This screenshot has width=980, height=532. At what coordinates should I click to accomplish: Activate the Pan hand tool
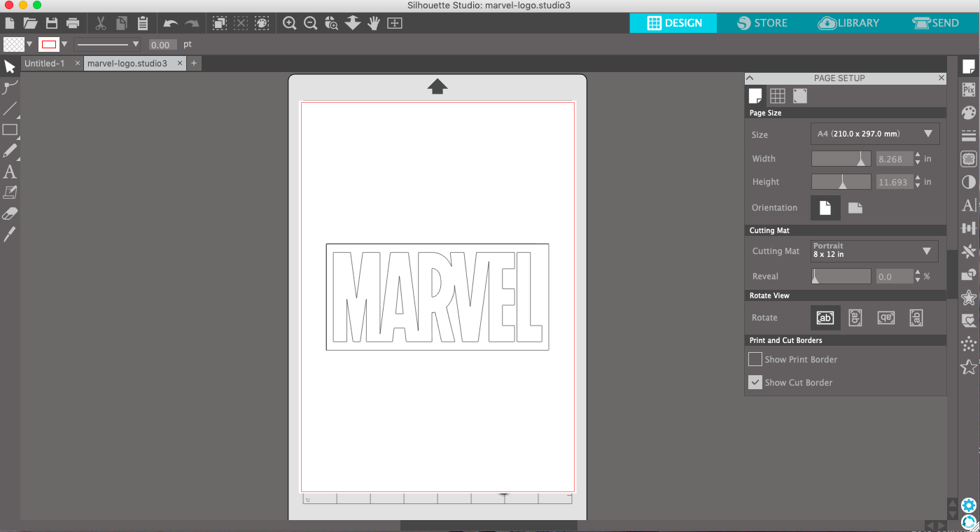point(374,23)
